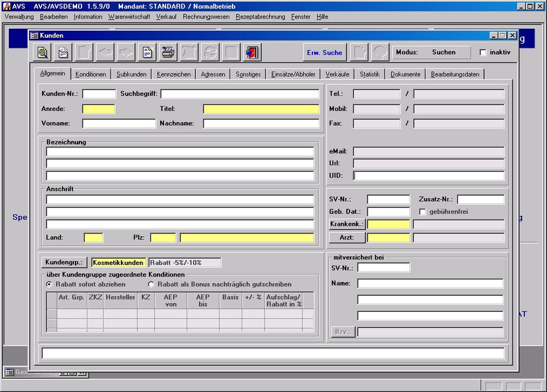The height and width of the screenshot is (392, 547).
Task: Click the printer icon in toolbar
Action: click(x=168, y=52)
